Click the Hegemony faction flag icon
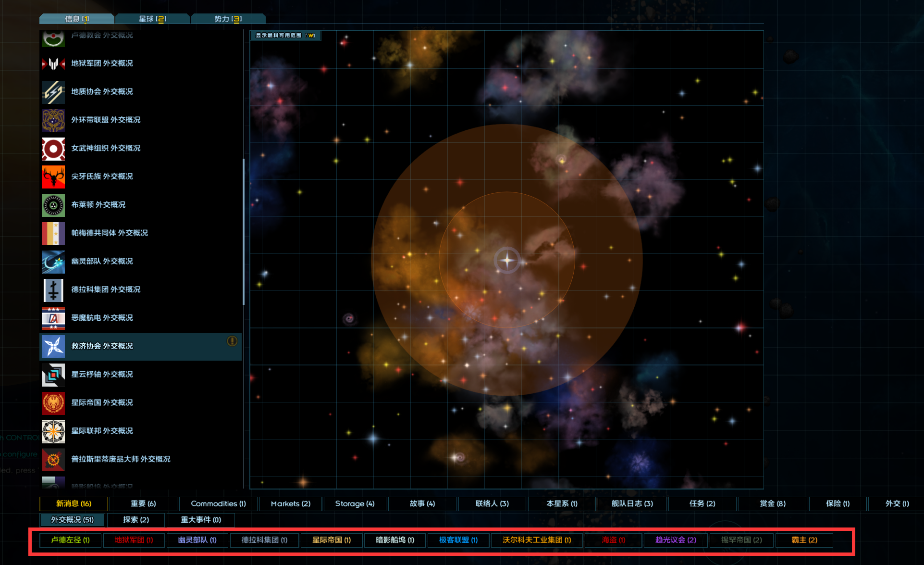The width and height of the screenshot is (924, 565). [x=53, y=403]
